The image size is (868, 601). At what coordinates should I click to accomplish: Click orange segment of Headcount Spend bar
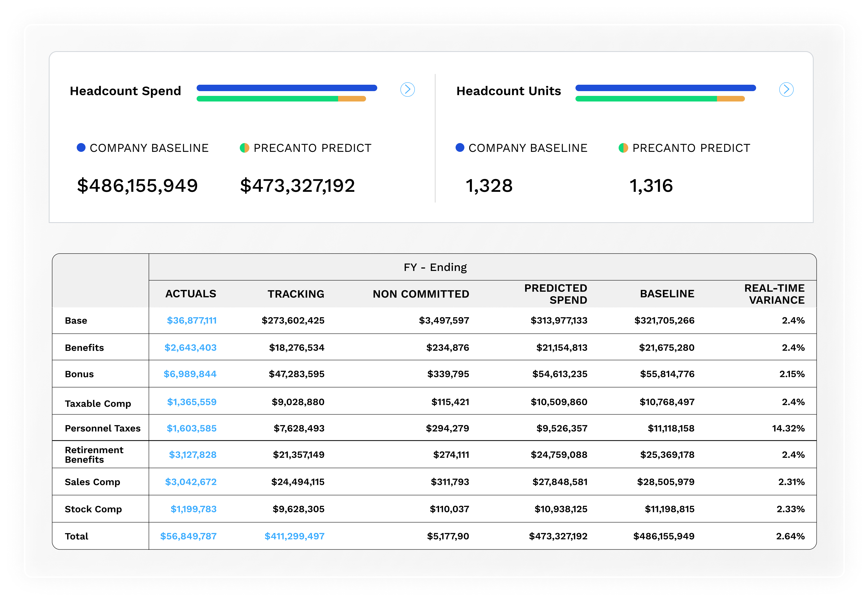(x=352, y=99)
